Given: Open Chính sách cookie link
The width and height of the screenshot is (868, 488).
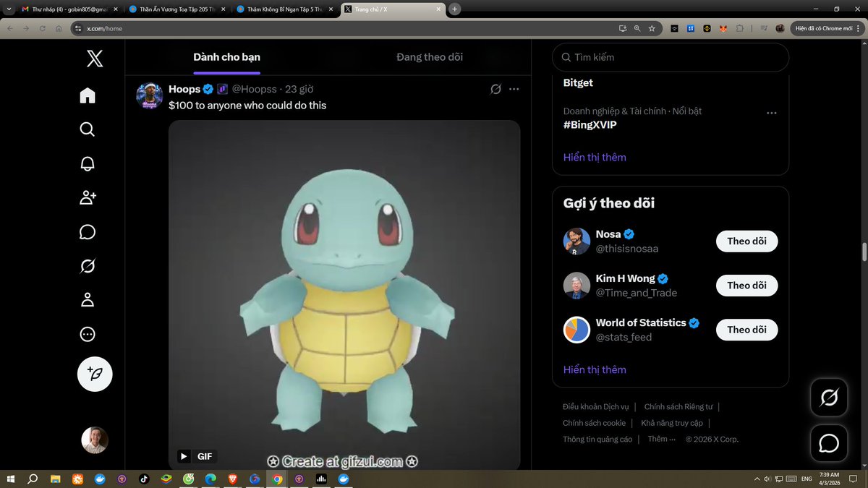Looking at the screenshot, I should 594,423.
